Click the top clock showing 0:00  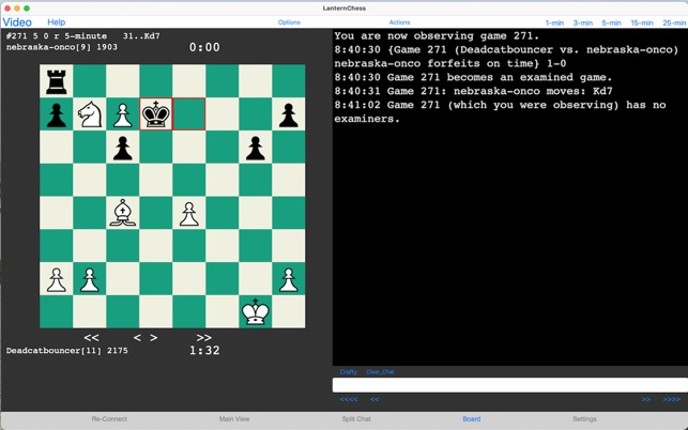click(204, 47)
